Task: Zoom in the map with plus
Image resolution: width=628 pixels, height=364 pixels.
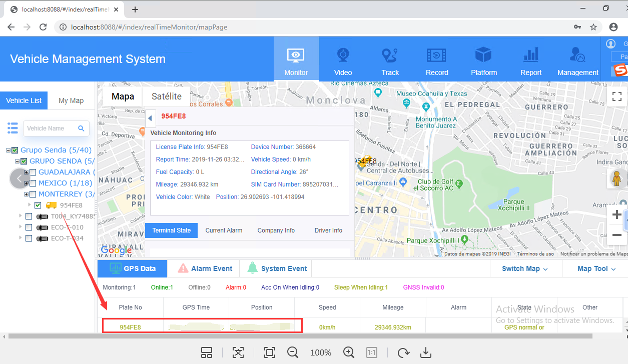Action: (617, 215)
